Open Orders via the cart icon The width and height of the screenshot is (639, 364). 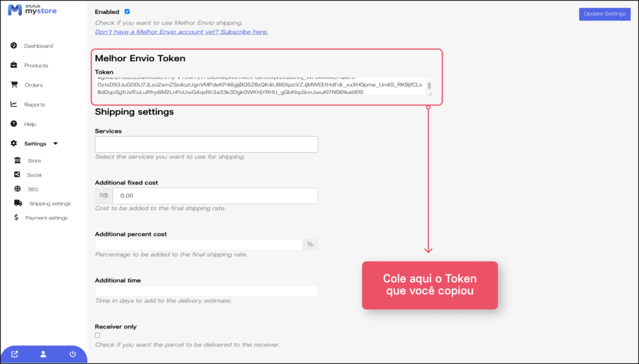click(14, 85)
